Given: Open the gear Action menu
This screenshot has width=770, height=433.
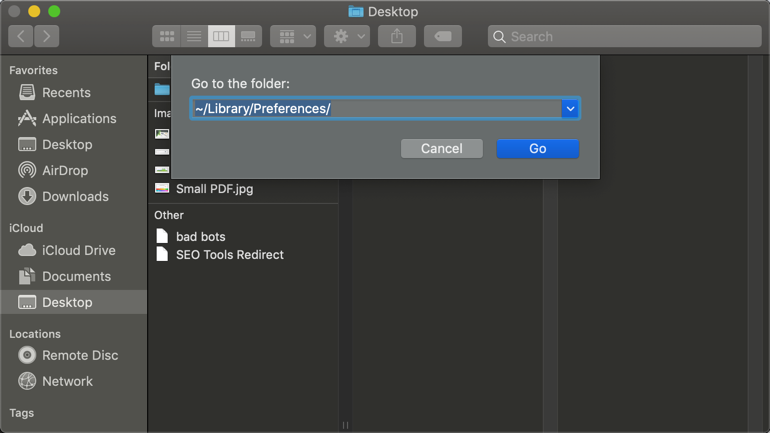Looking at the screenshot, I should 347,37.
